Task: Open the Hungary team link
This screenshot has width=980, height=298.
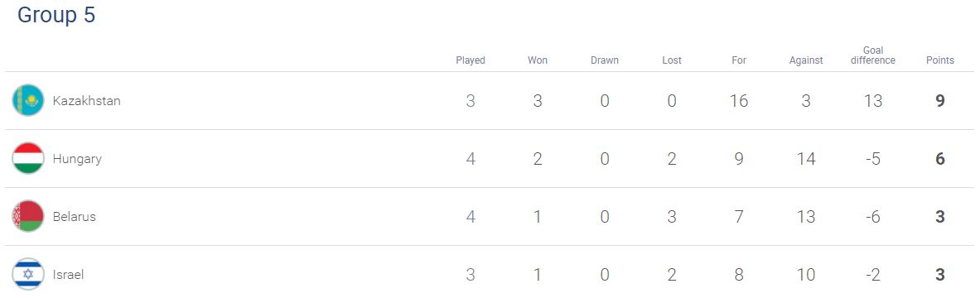Action: [77, 159]
